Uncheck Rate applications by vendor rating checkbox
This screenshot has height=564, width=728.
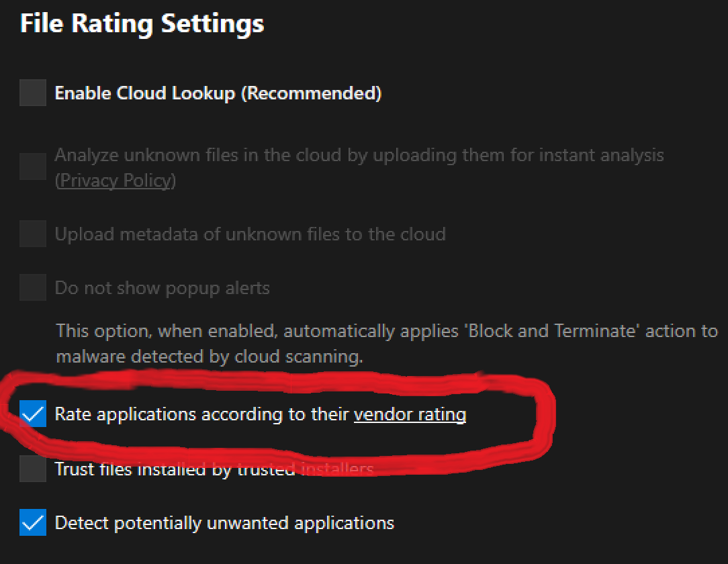click(x=33, y=414)
